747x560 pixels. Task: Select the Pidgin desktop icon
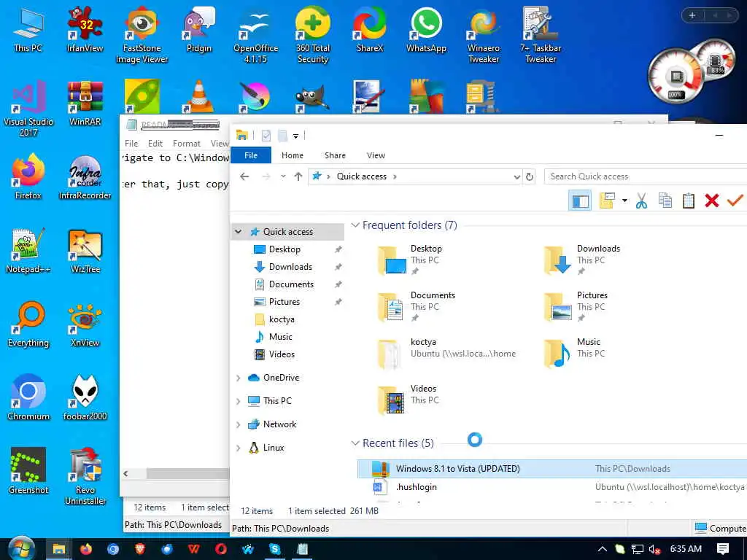198,29
